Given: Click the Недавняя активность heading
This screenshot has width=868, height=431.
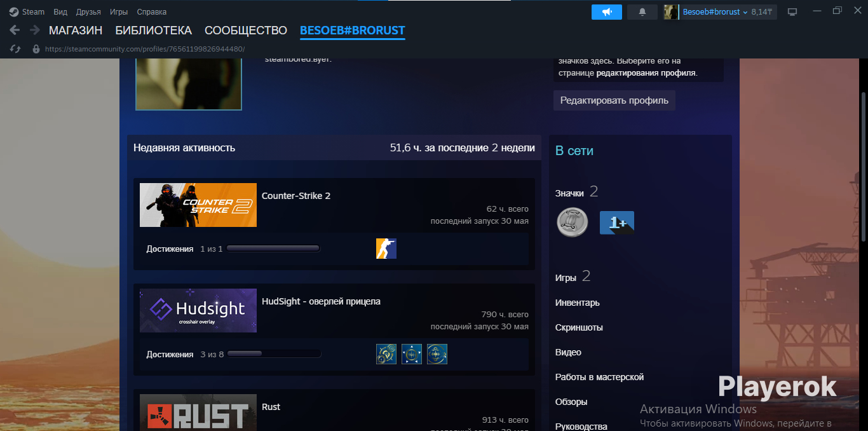Looking at the screenshot, I should pyautogui.click(x=184, y=147).
